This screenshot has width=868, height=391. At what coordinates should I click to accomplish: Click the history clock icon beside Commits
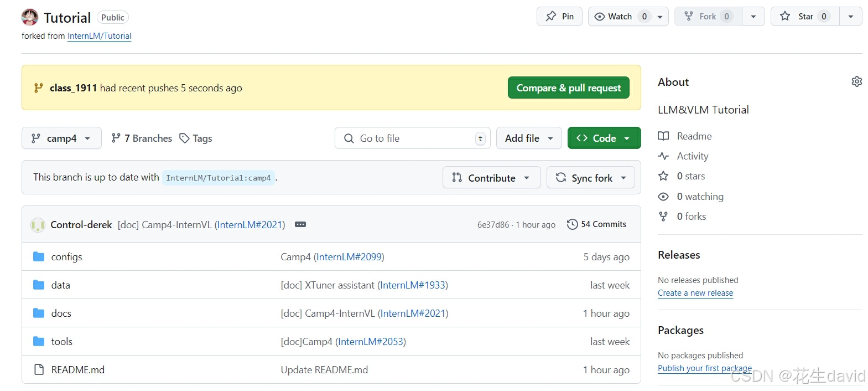[x=572, y=224]
